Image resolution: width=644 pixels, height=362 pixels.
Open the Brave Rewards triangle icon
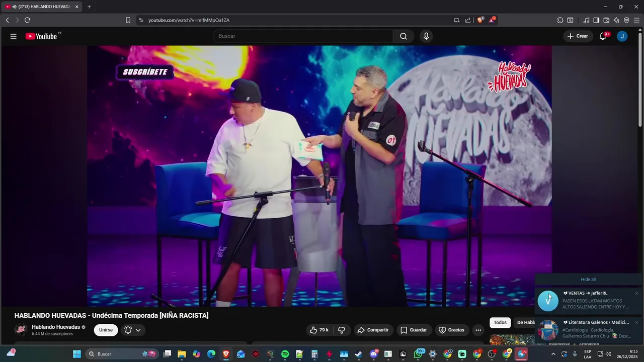[x=492, y=20]
